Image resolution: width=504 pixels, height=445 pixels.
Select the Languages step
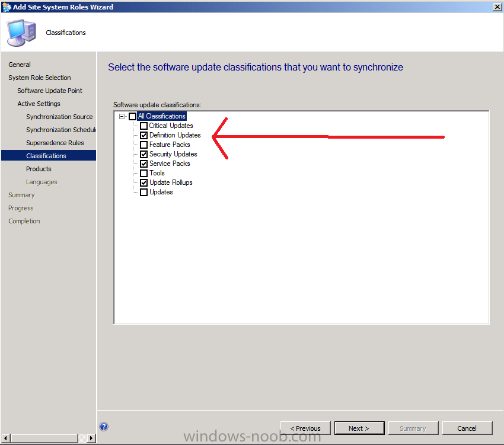point(42,182)
